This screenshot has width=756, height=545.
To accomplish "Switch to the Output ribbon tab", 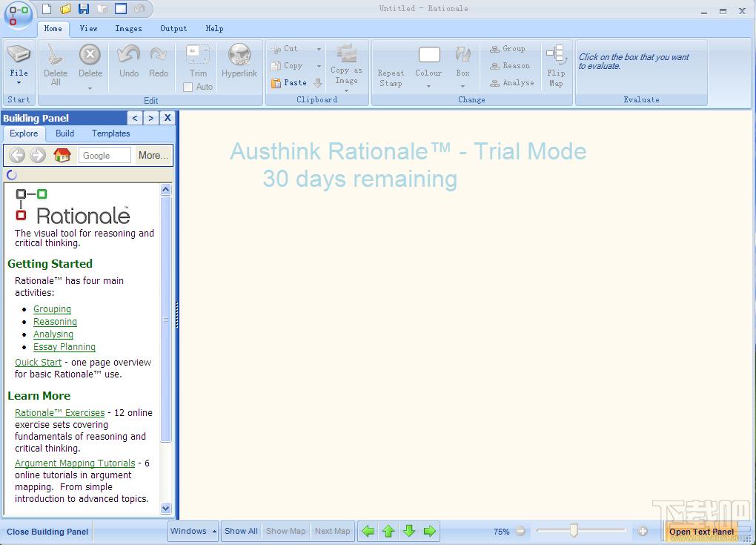I will pos(173,28).
